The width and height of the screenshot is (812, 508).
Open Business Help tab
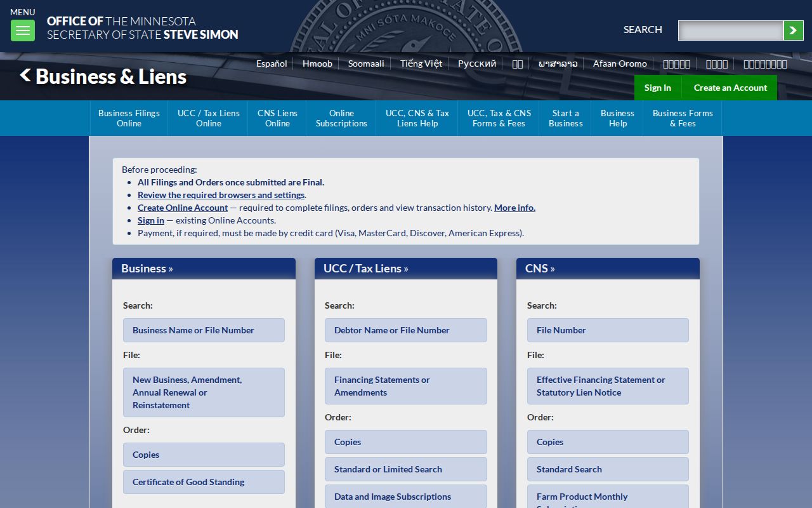[x=617, y=118]
